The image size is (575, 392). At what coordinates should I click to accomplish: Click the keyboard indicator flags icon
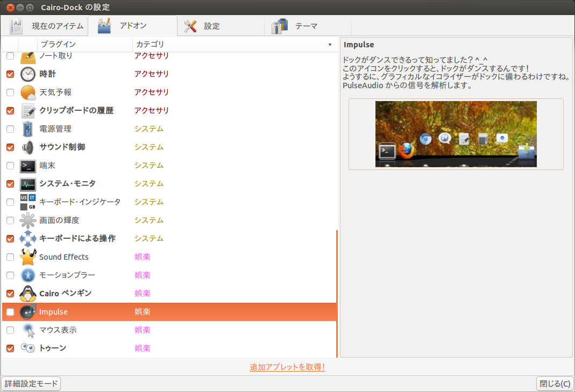point(28,202)
